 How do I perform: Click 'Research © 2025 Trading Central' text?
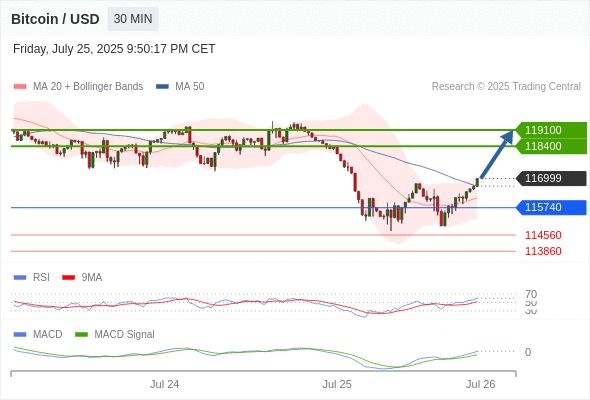pos(506,87)
